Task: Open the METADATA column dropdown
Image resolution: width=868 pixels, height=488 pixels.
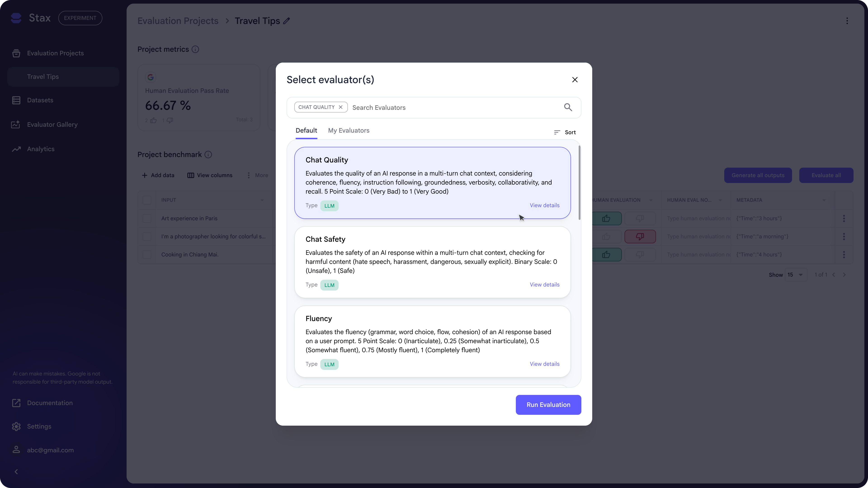Action: coord(824,200)
